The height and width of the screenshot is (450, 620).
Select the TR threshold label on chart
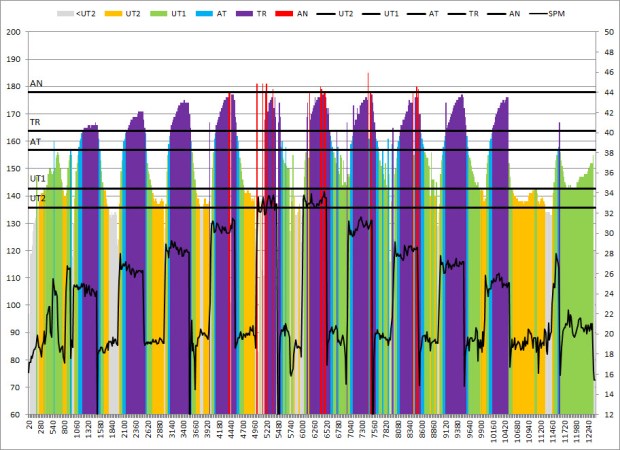[x=36, y=122]
